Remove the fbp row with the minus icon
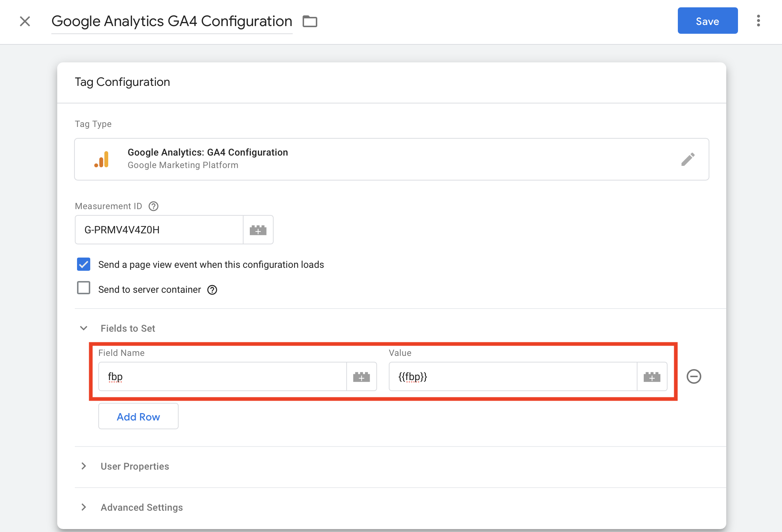The image size is (782, 532). 694,376
